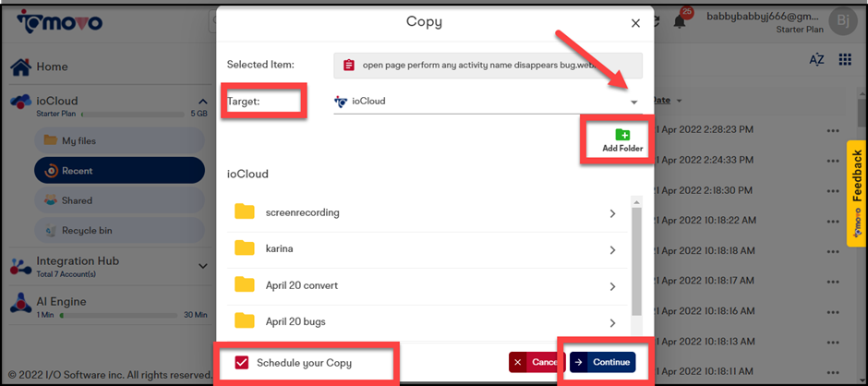Open more options for 10:18:16 AM row
The image size is (868, 386).
[833, 312]
